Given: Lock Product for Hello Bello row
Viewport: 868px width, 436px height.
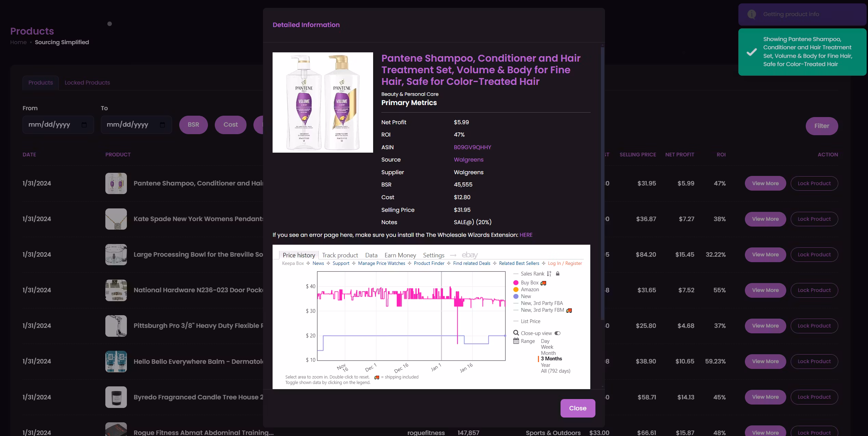Looking at the screenshot, I should (x=814, y=361).
